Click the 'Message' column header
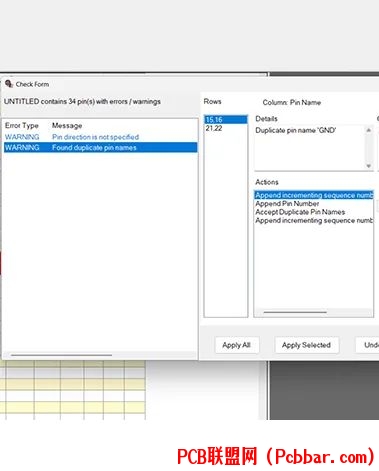The height and width of the screenshot is (471, 379). coord(67,126)
